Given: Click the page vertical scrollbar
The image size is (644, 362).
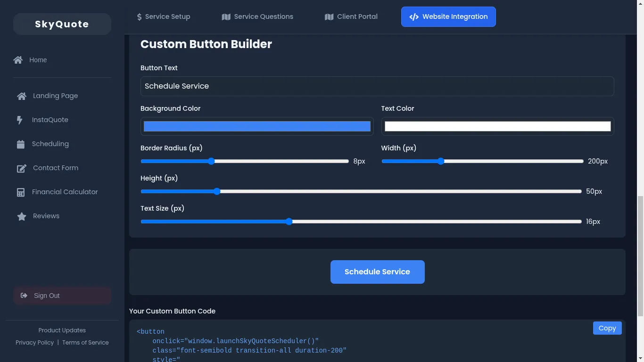Looking at the screenshot, I should coord(640,257).
